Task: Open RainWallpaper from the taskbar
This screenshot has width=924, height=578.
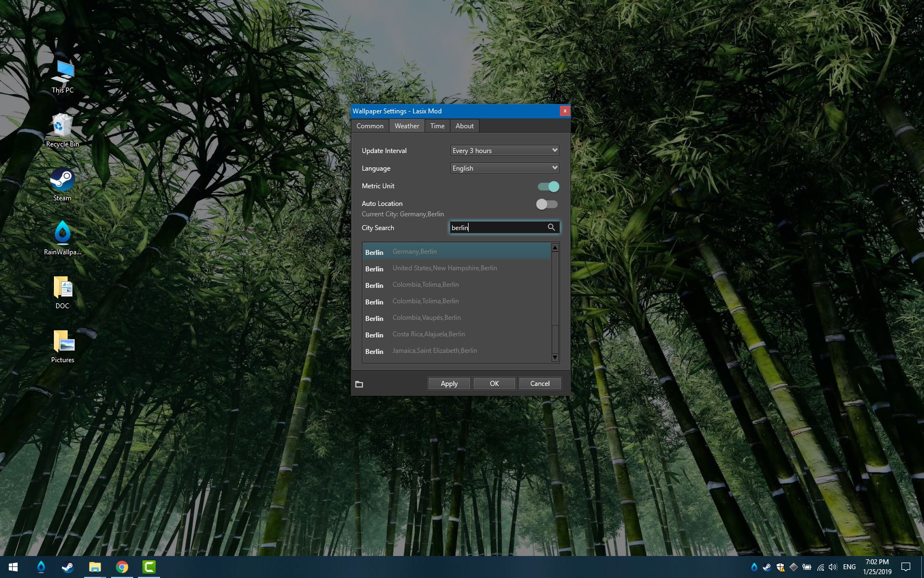Action: pyautogui.click(x=41, y=566)
